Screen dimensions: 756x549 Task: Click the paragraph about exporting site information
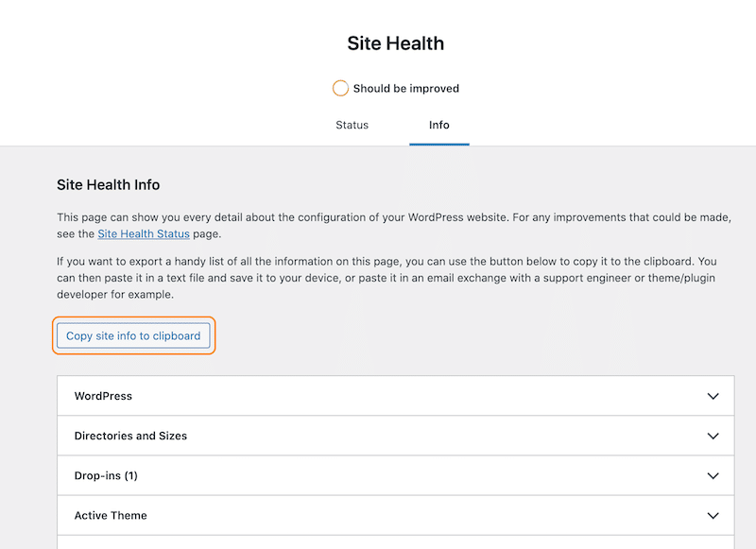(x=387, y=278)
